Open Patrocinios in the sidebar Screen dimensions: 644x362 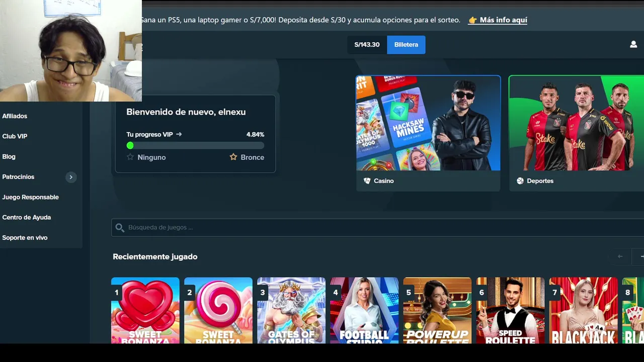tap(18, 177)
